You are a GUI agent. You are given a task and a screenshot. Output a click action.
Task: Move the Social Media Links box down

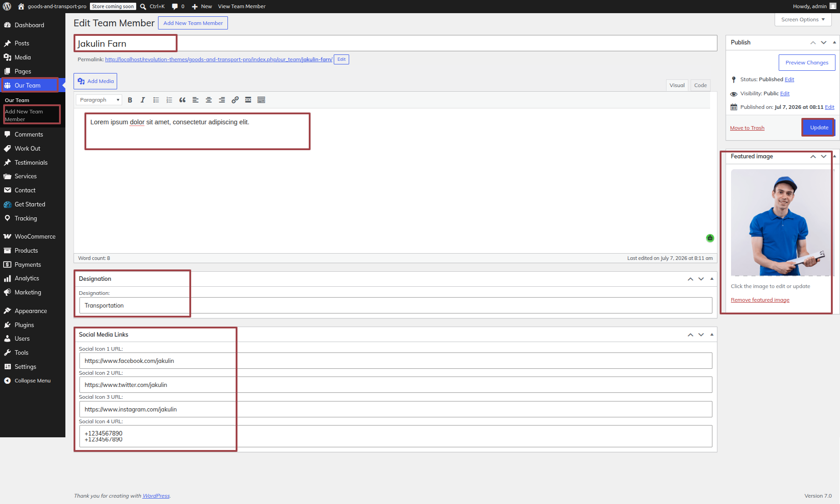click(x=701, y=334)
